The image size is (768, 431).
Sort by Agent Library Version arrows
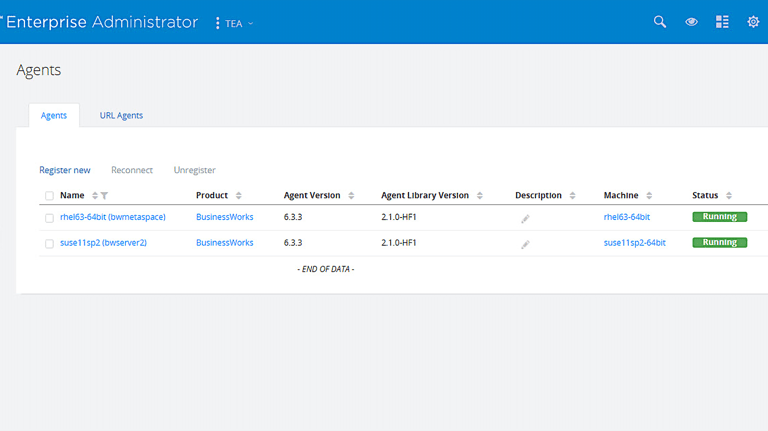[480, 195]
